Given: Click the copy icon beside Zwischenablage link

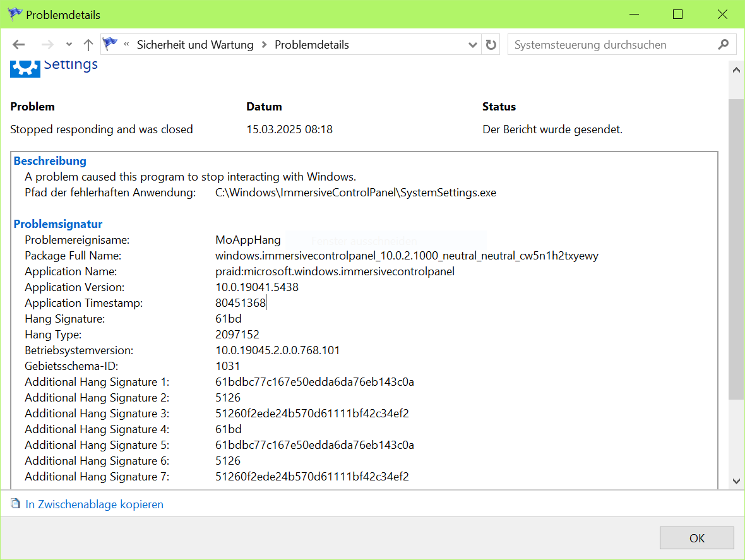Looking at the screenshot, I should (16, 503).
